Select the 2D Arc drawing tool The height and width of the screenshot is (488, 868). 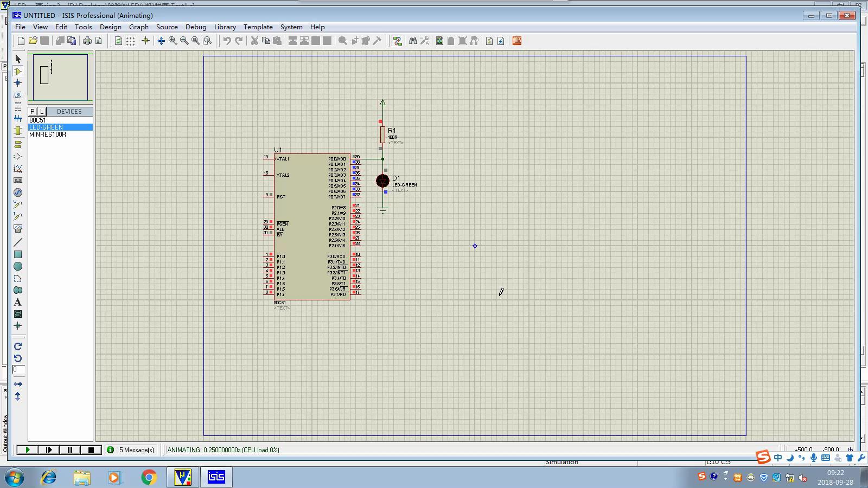pyautogui.click(x=18, y=278)
